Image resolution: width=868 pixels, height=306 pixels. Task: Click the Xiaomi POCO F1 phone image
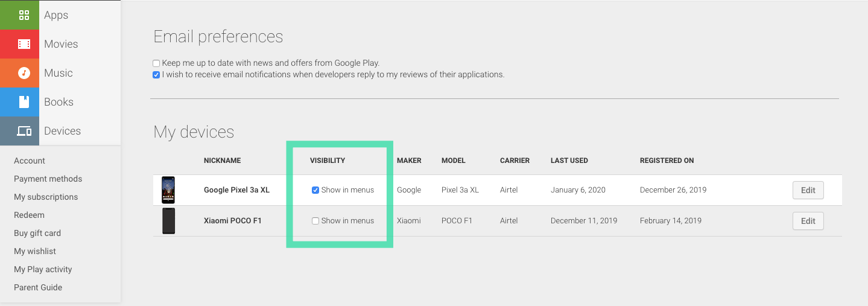tap(168, 221)
